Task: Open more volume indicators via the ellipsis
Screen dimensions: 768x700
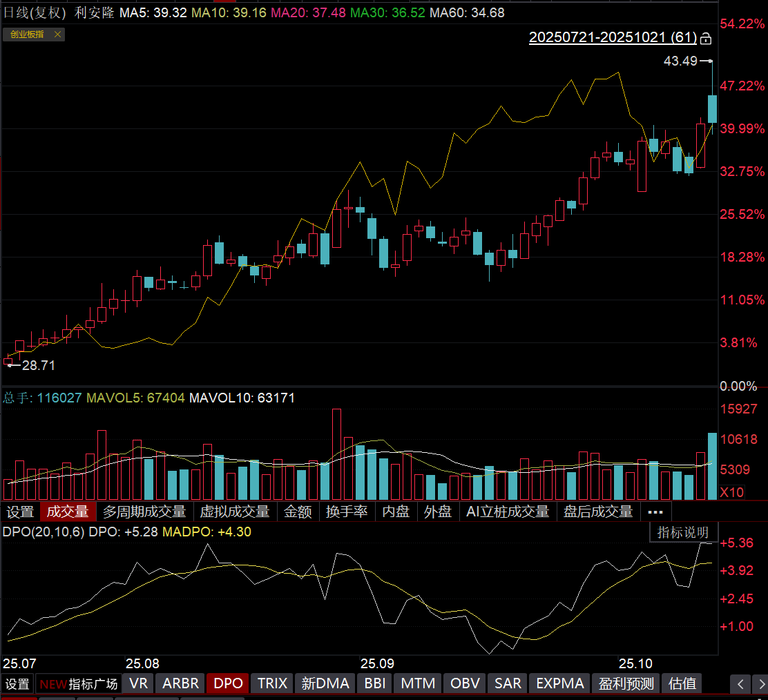Action: click(655, 512)
